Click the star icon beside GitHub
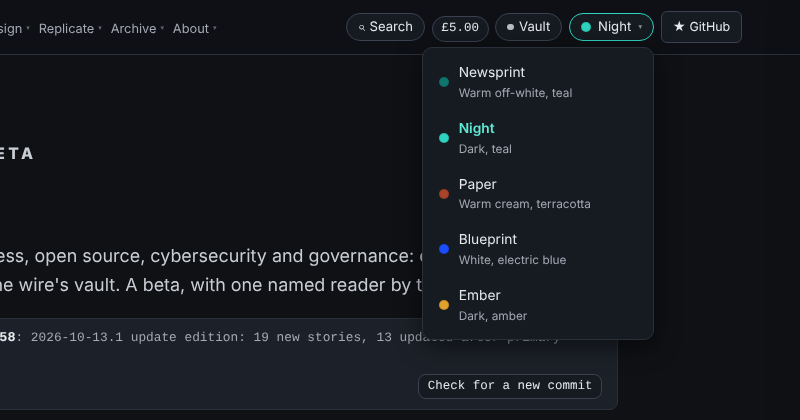 679,27
